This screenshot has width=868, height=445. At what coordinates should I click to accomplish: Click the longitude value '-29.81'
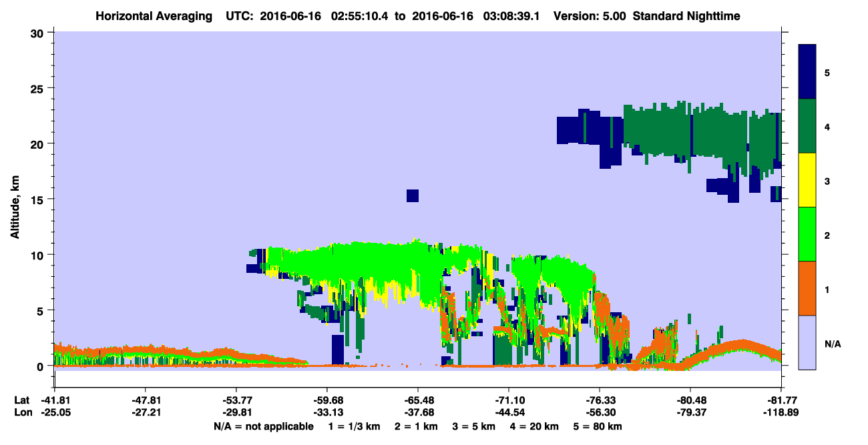point(236,413)
